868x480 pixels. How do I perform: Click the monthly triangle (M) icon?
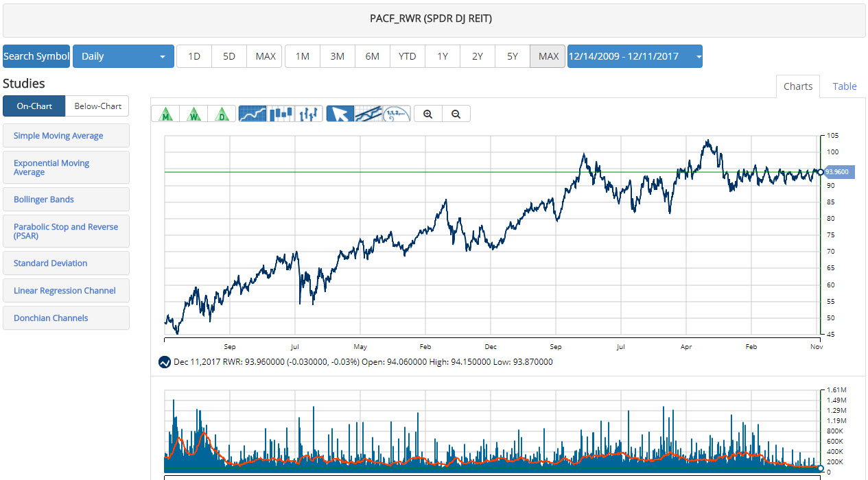(x=165, y=114)
